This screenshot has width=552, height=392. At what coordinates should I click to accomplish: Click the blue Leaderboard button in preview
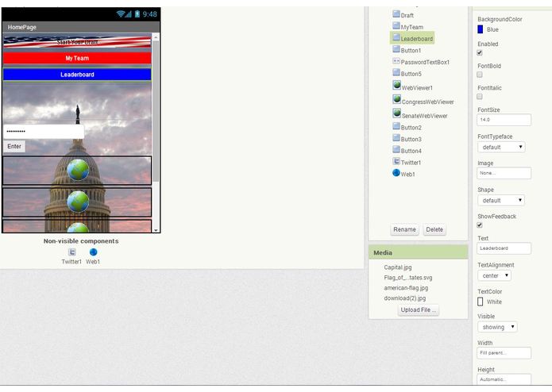coord(77,75)
